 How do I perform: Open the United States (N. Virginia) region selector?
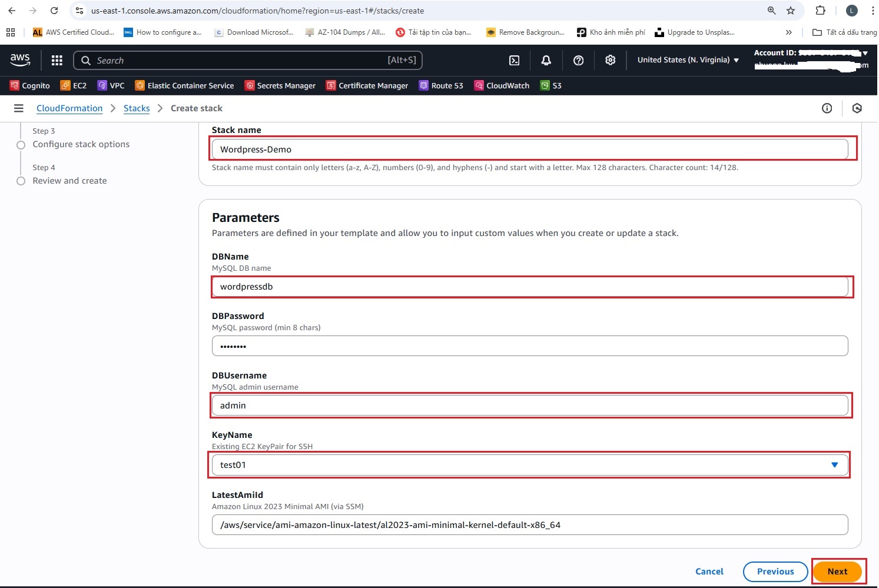coord(688,60)
